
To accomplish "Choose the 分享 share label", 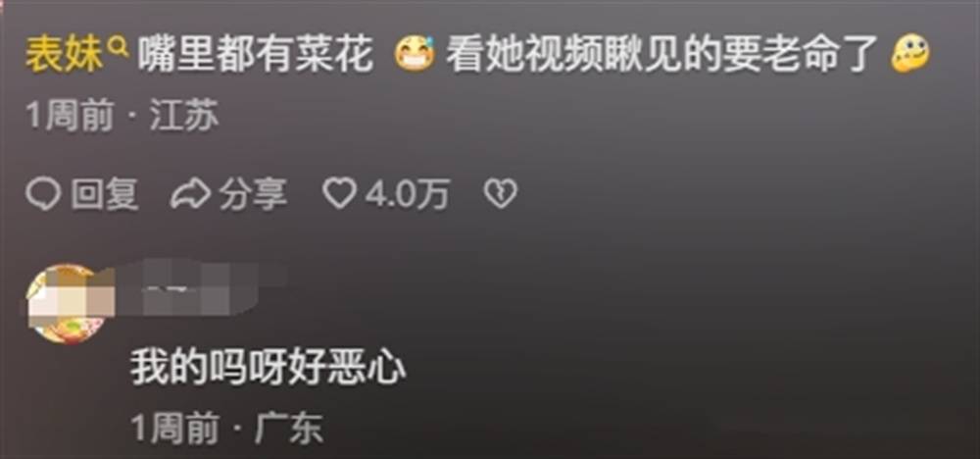I will [253, 194].
